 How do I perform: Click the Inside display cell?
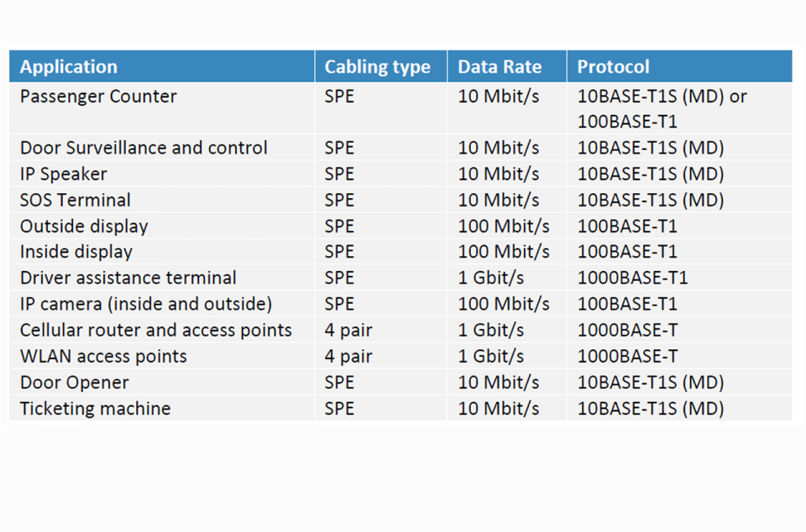[x=76, y=252]
